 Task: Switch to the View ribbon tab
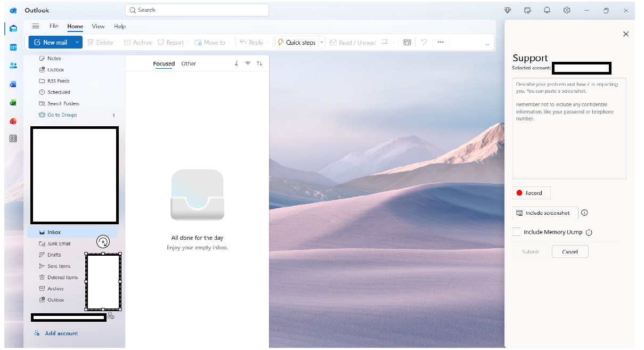coord(98,26)
